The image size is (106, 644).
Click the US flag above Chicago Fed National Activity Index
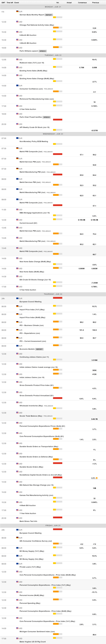point(17,22)
